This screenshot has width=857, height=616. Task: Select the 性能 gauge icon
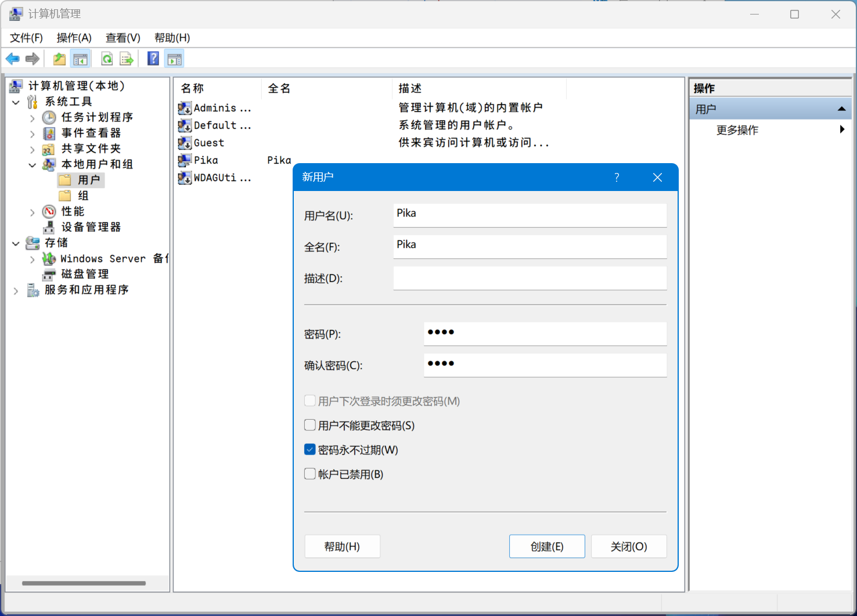(x=49, y=211)
